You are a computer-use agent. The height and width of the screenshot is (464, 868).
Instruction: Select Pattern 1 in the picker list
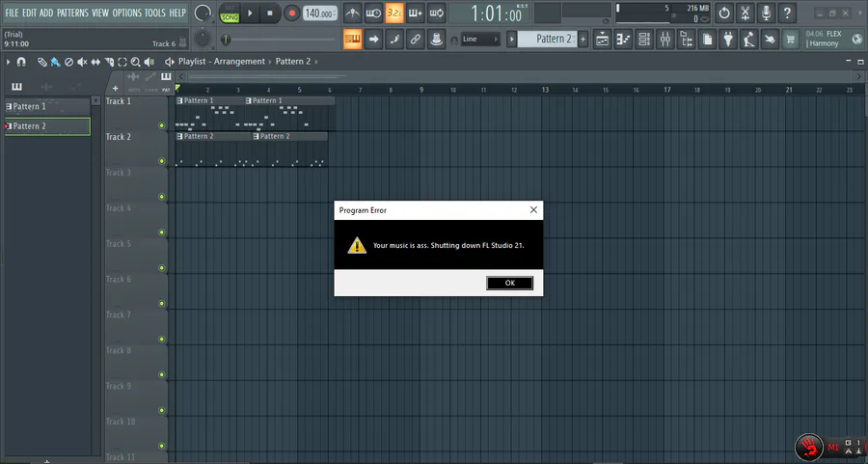47,106
